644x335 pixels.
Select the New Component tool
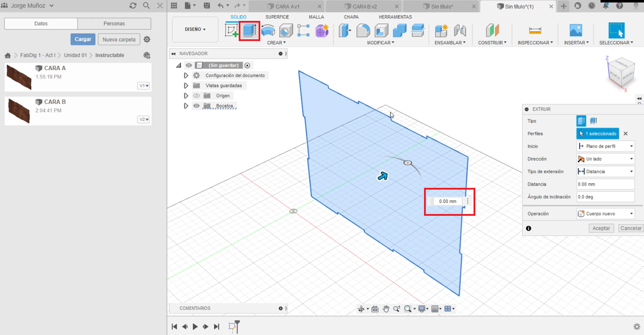point(441,30)
